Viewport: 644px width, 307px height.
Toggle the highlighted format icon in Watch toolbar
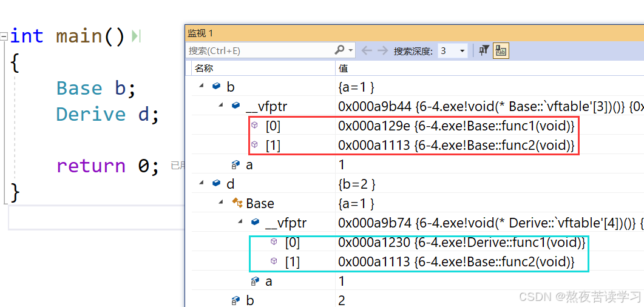501,51
